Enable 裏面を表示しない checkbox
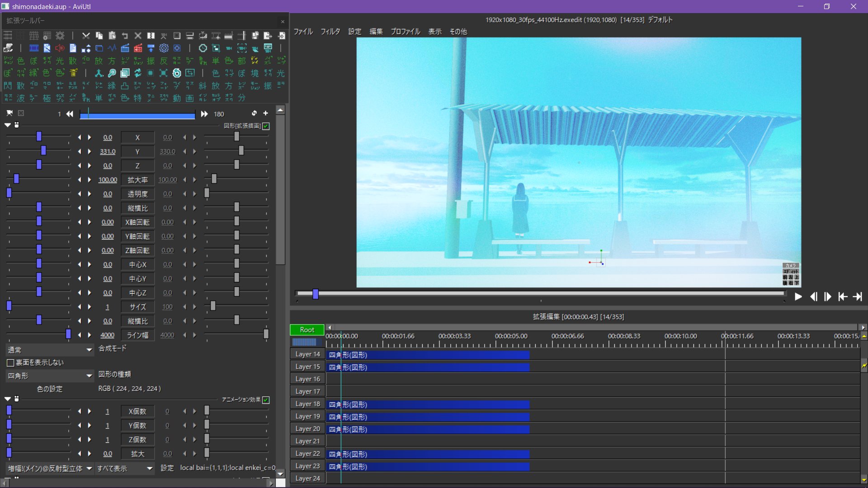 click(10, 362)
